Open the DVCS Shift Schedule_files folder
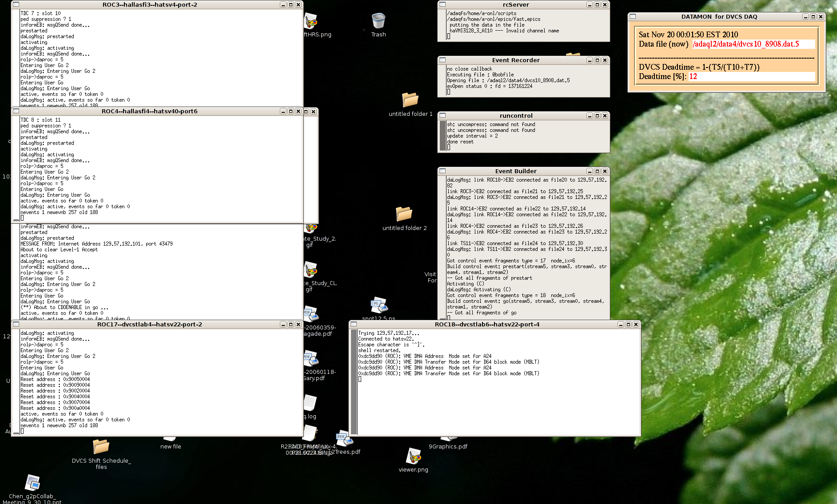837x504 pixels. click(x=101, y=447)
